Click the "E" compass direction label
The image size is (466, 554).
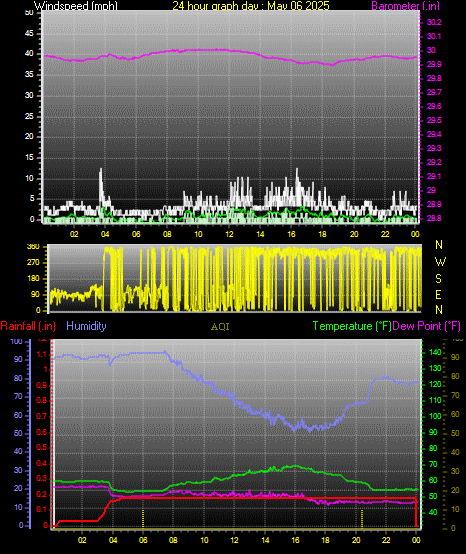[438, 295]
